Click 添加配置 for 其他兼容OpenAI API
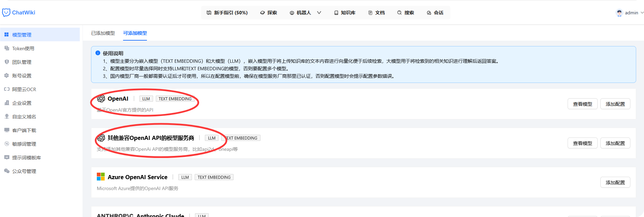Viewport: 644px width, 217px height. pyautogui.click(x=615, y=143)
